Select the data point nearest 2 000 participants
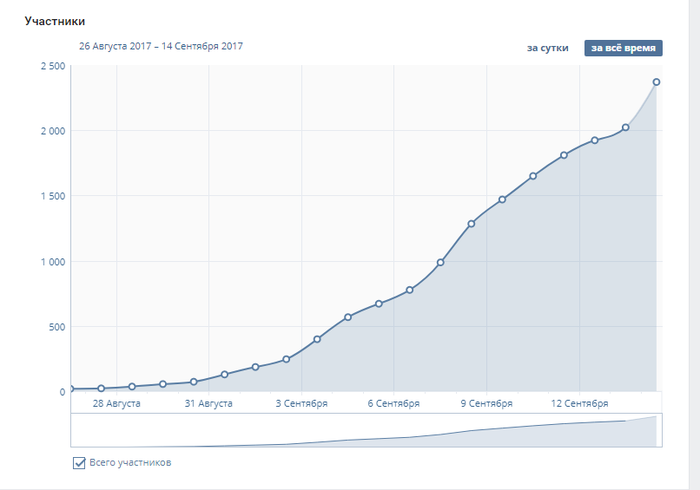700x490 pixels. [x=625, y=127]
